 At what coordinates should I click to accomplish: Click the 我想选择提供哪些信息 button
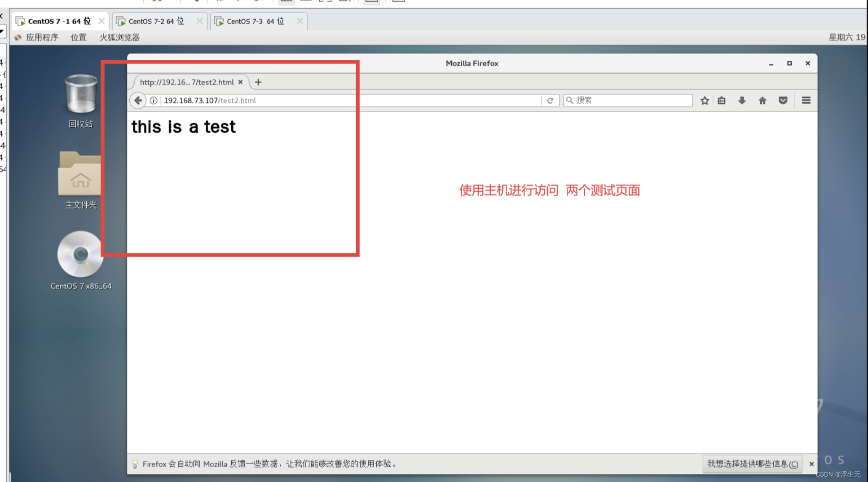[752, 464]
